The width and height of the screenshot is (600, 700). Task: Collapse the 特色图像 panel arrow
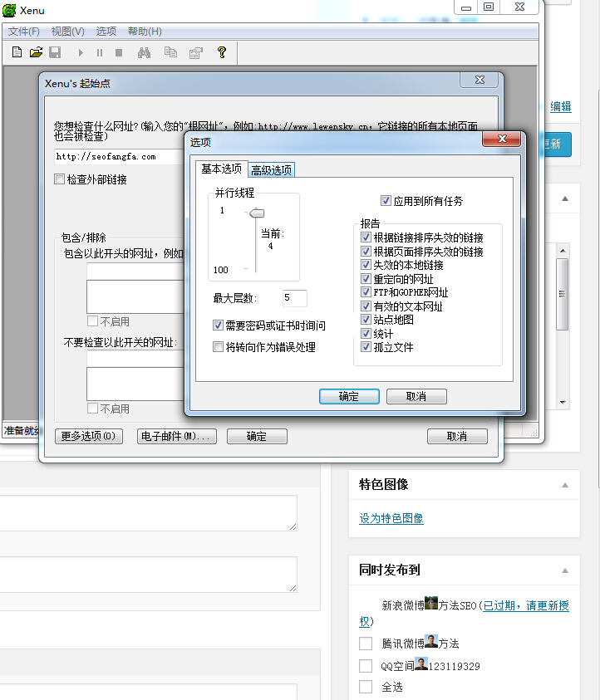tap(565, 485)
